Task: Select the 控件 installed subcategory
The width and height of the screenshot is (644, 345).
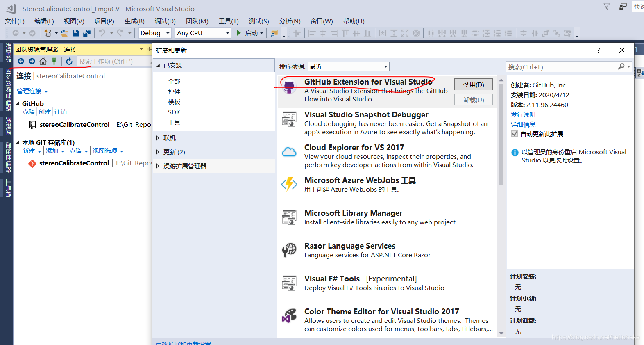Action: [x=174, y=92]
